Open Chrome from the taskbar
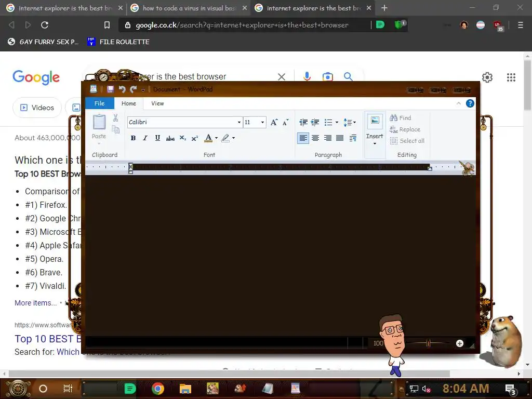 [x=158, y=389]
